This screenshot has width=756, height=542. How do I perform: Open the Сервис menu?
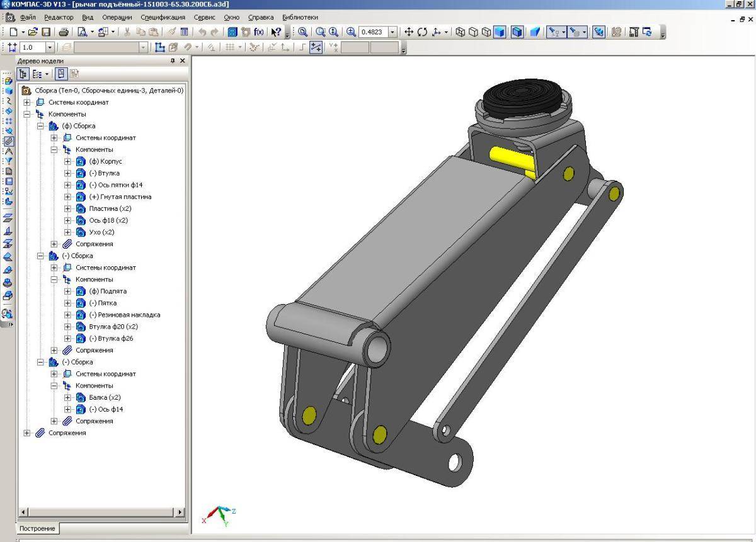click(204, 17)
